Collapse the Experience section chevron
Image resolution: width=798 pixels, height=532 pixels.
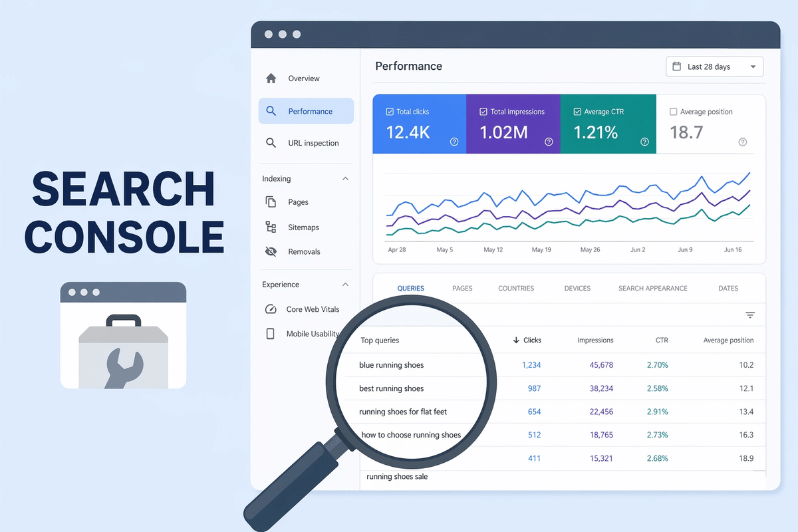345,285
